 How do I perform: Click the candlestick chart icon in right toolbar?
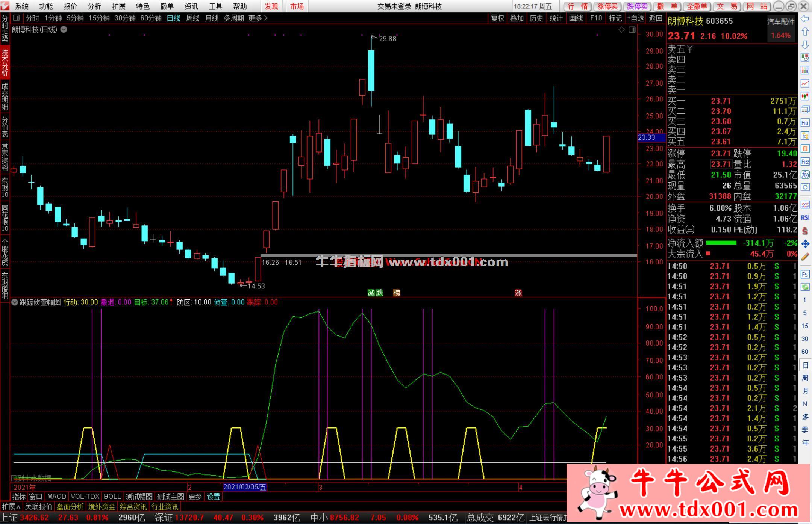point(805,96)
